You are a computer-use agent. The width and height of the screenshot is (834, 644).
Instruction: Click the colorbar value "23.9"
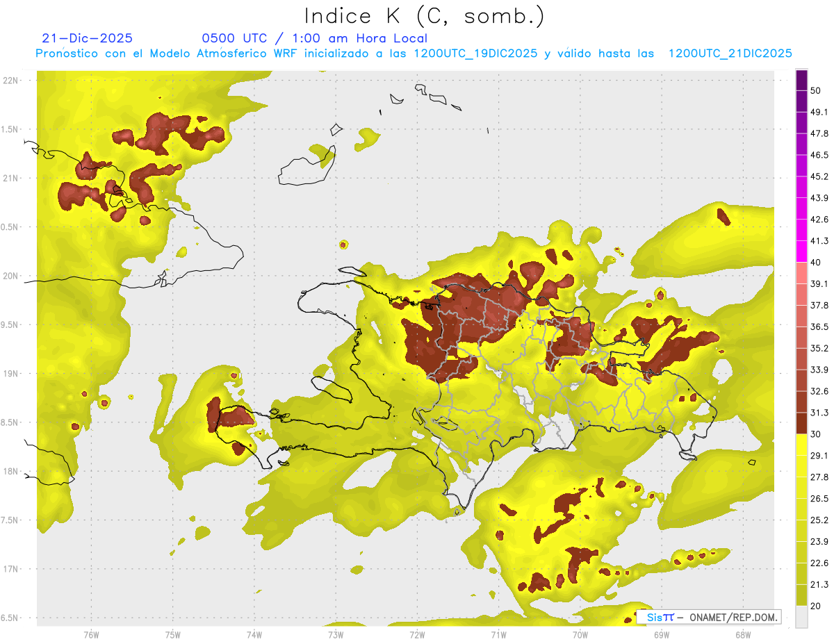click(x=819, y=541)
